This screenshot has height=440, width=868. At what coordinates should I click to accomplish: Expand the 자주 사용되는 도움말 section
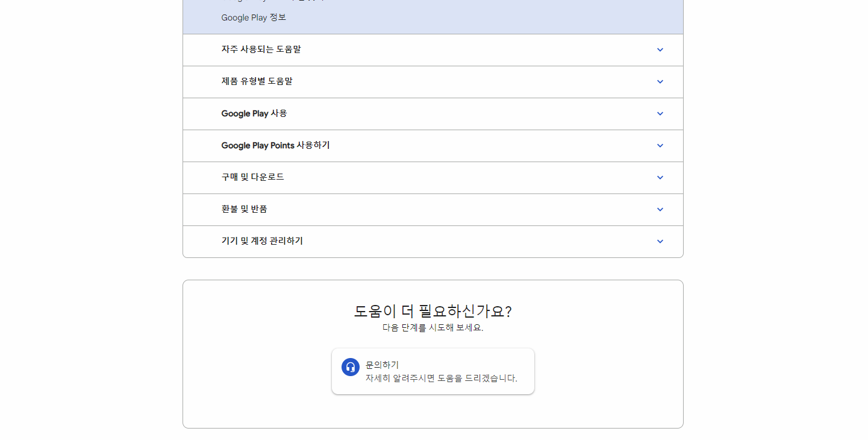coord(432,50)
